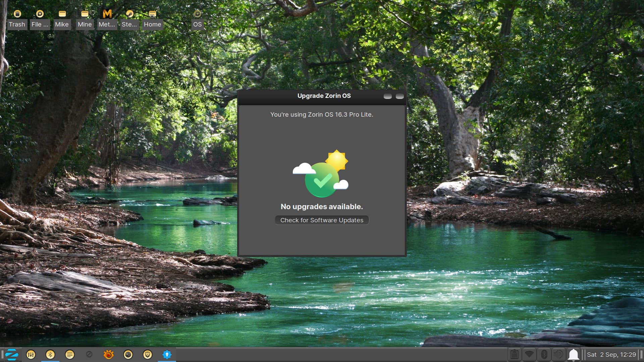This screenshot has width=644, height=362.
Task: Click the green checkmark weather illustration
Action: click(x=321, y=174)
